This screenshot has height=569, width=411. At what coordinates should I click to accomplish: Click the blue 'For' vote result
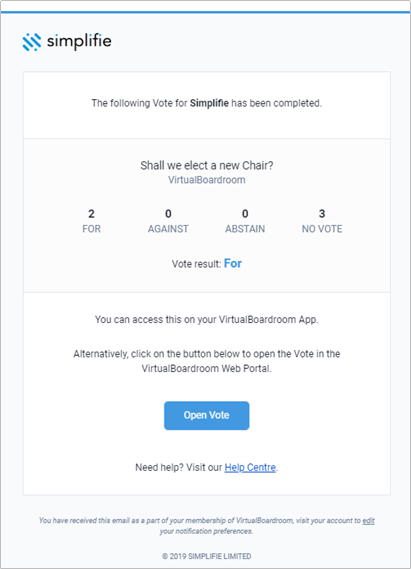233,263
